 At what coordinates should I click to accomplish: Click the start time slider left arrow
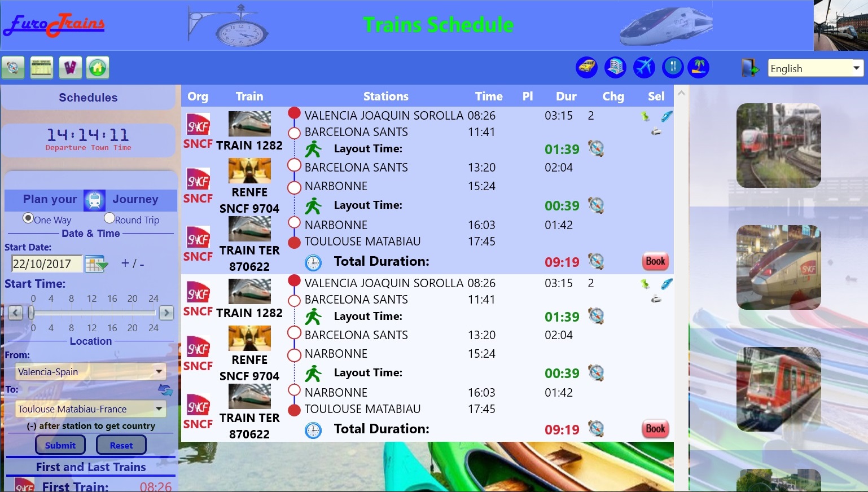click(16, 313)
